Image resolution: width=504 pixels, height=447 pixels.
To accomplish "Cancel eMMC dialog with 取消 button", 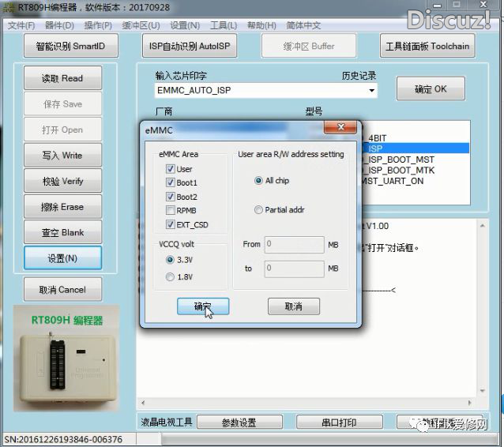I will click(x=294, y=306).
